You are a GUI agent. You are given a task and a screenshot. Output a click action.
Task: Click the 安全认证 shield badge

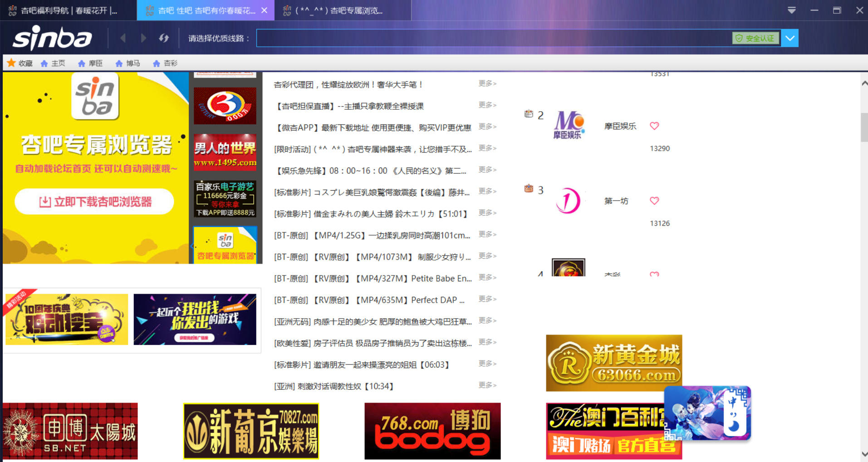pos(755,38)
